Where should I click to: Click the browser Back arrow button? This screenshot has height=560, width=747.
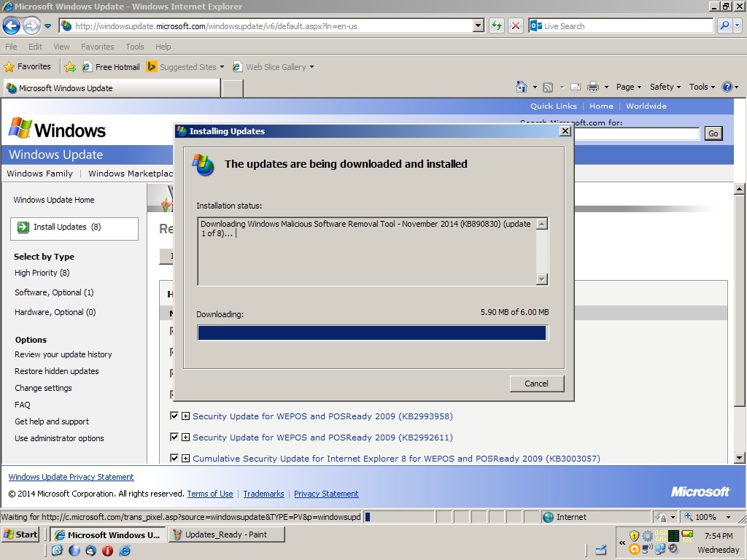[12, 26]
